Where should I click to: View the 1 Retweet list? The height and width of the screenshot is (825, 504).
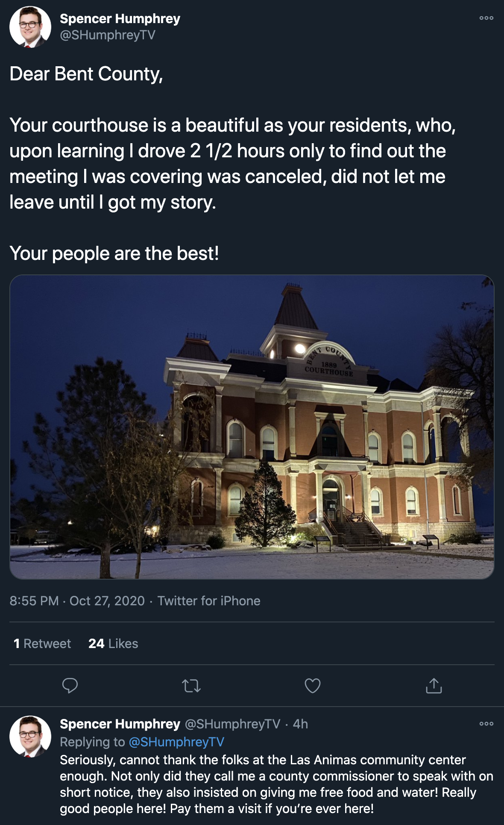point(42,643)
